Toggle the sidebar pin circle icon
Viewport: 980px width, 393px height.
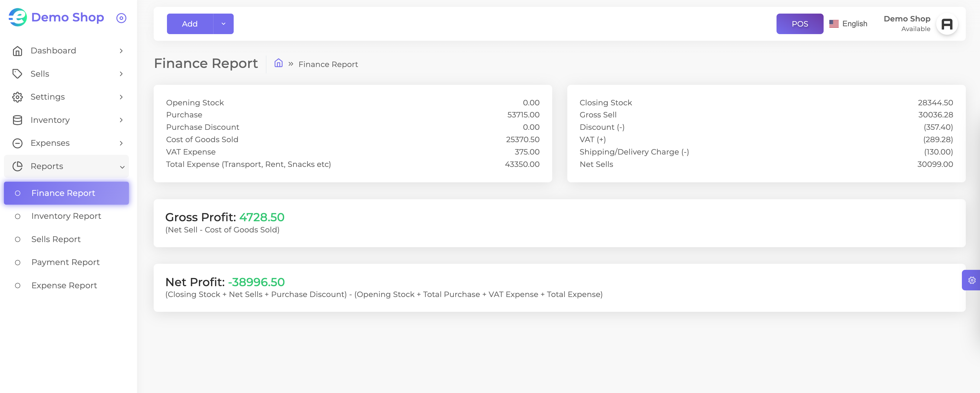click(x=121, y=18)
